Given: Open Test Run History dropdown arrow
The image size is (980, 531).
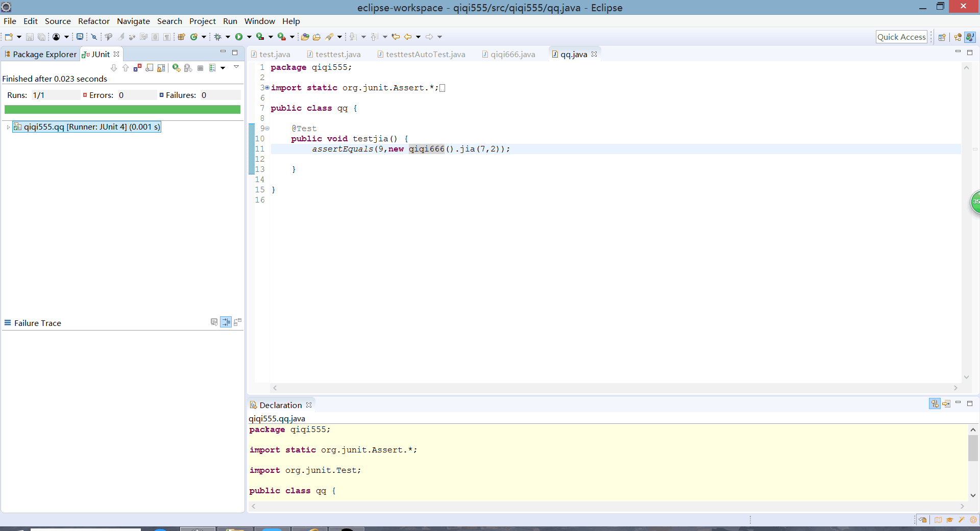Looking at the screenshot, I should (x=223, y=68).
